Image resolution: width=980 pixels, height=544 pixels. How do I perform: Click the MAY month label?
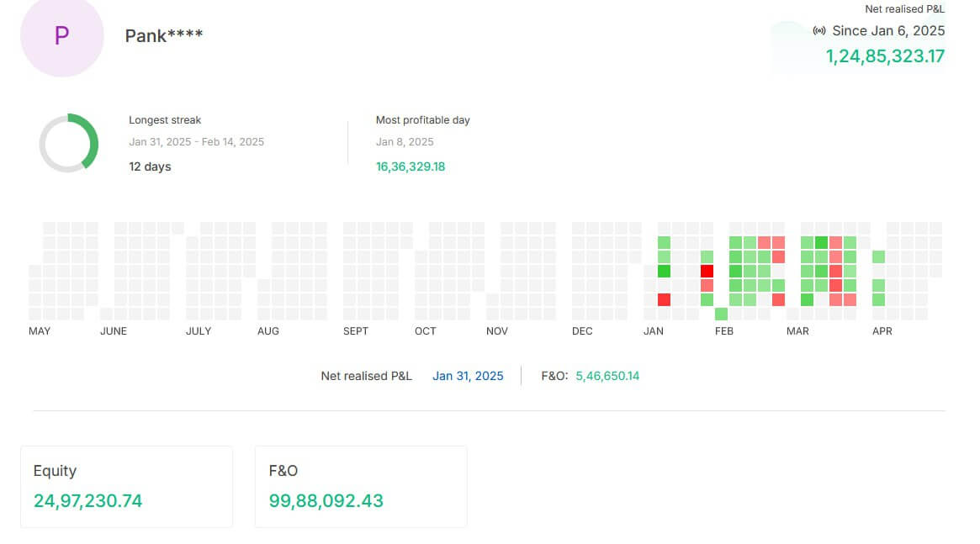[40, 331]
